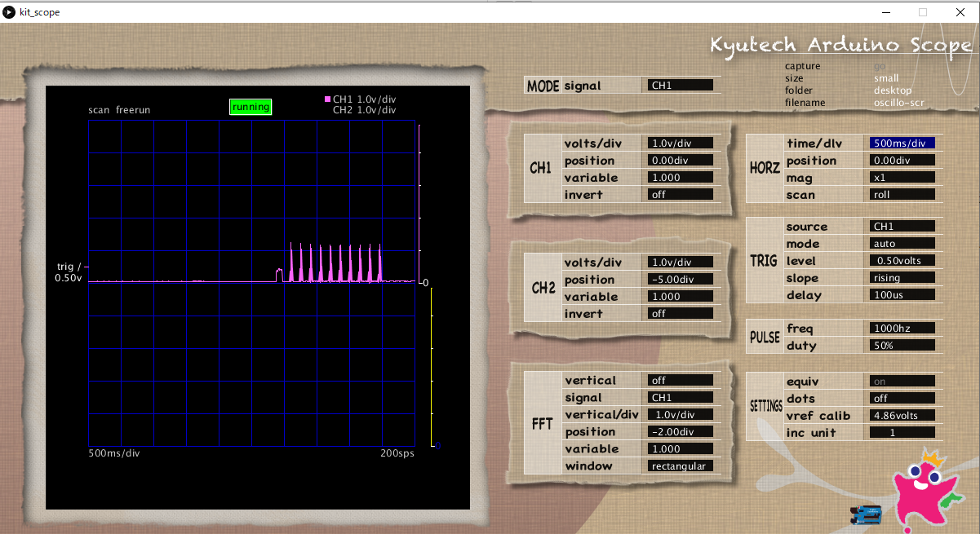Change MODE signal CH1 selector
The width and height of the screenshot is (980, 534).
pyautogui.click(x=681, y=86)
